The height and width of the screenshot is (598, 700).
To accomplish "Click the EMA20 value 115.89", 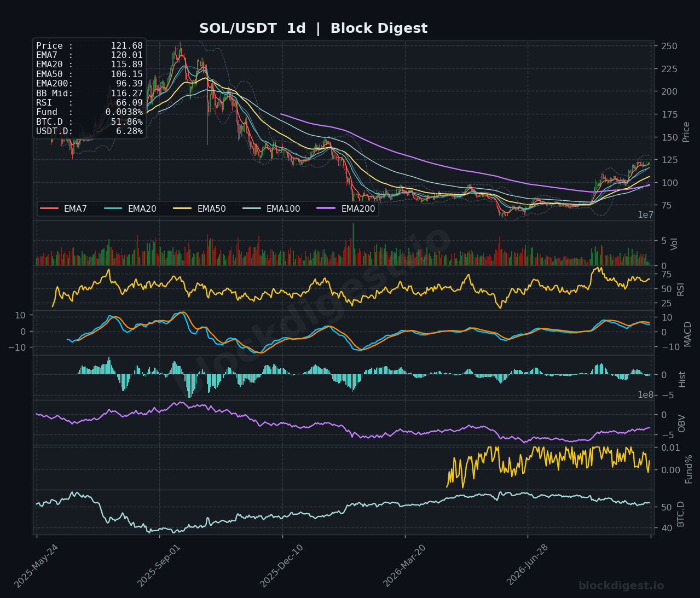I will coord(126,65).
